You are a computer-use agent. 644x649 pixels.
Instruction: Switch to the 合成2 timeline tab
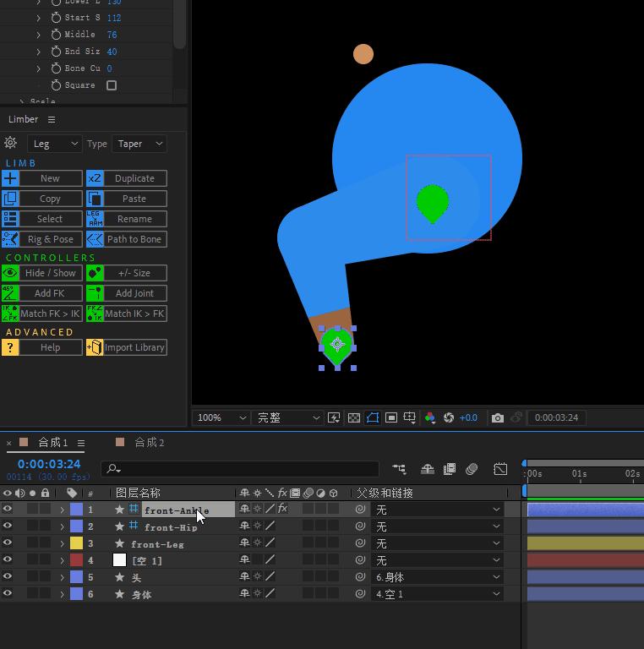150,443
